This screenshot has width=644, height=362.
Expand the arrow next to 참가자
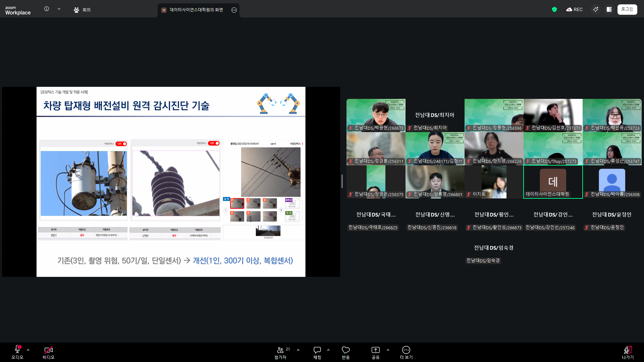tap(298, 350)
